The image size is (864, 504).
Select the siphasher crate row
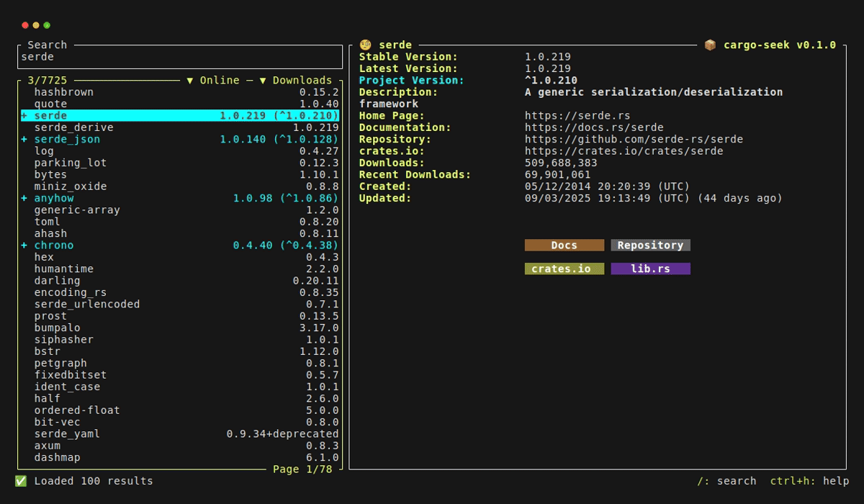(180, 340)
